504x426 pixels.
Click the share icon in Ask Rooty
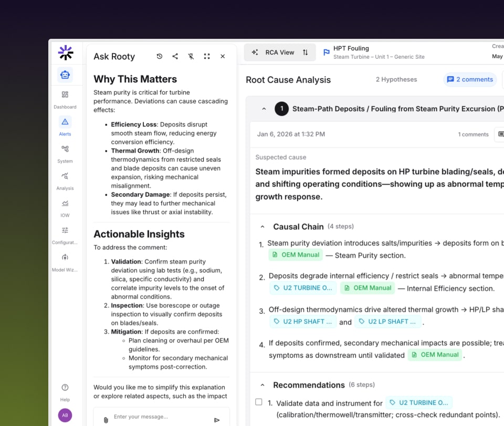tap(175, 56)
